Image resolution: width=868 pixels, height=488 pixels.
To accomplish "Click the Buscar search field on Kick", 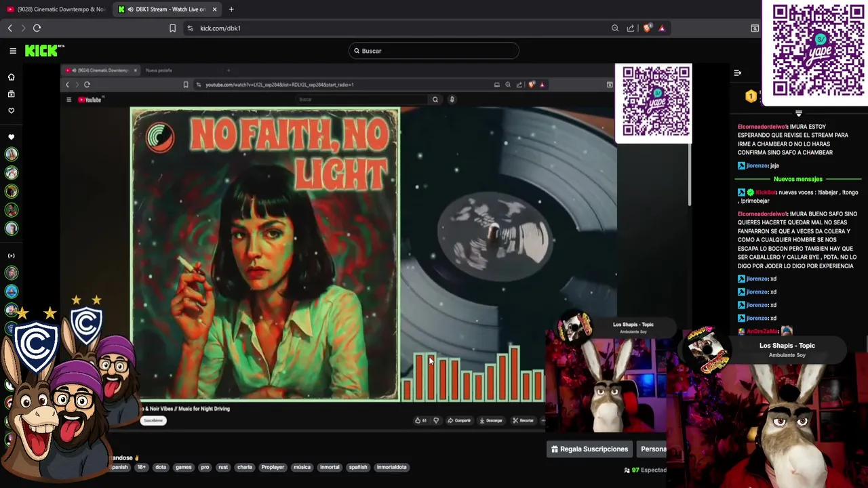I will coord(434,51).
